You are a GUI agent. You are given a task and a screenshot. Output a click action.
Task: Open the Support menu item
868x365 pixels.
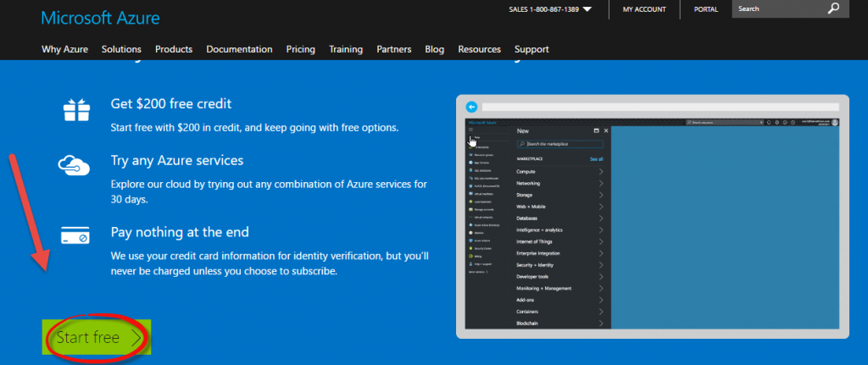click(531, 49)
